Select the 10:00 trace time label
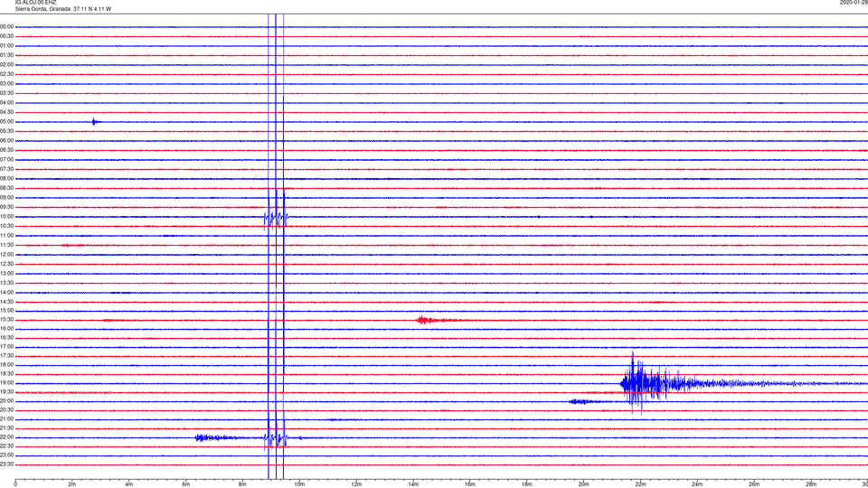Viewport: 868px width, 488px height. pos(6,217)
